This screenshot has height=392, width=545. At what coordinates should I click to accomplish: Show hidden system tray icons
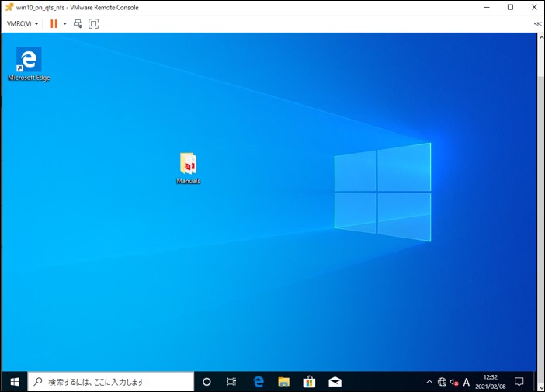pyautogui.click(x=429, y=382)
